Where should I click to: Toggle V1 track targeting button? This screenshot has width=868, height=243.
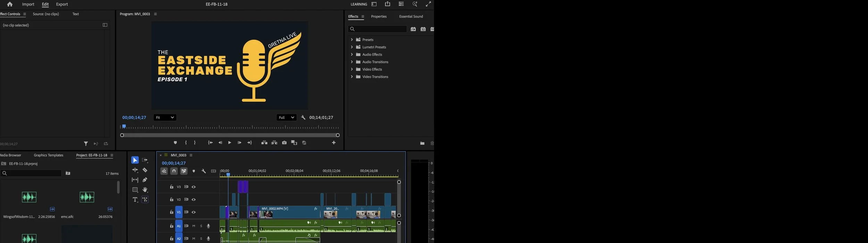(x=179, y=212)
